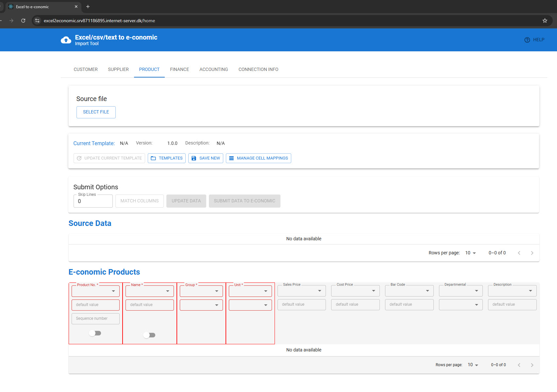Expand the Group column mapping dropdown

[201, 291]
